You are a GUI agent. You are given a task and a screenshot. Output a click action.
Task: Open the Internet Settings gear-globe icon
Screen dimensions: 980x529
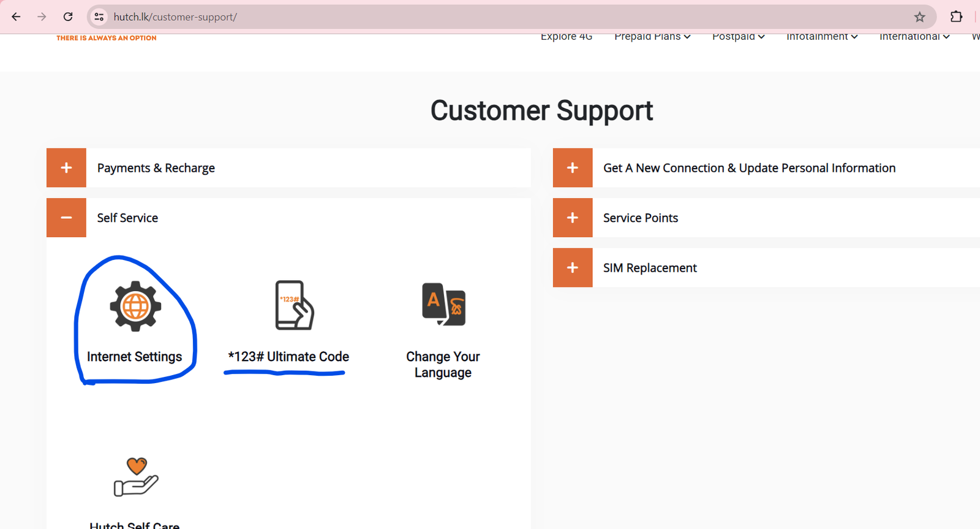click(x=135, y=306)
